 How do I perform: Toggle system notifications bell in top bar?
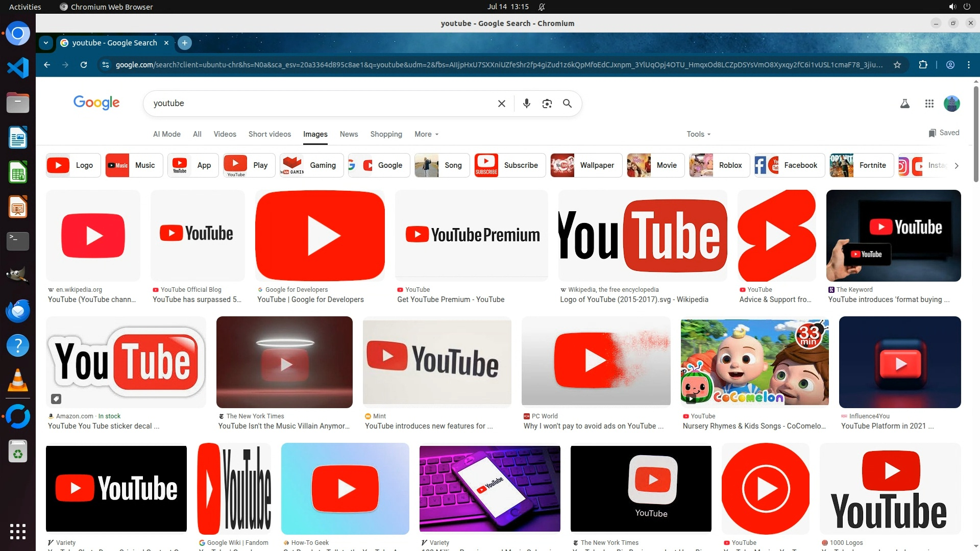point(542,7)
